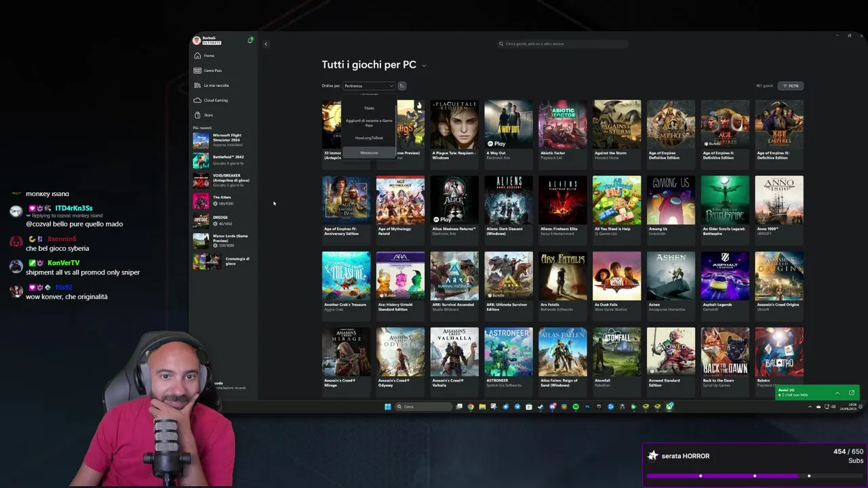Open Steam from the taskbar
This screenshot has height=488, width=868.
(x=540, y=407)
